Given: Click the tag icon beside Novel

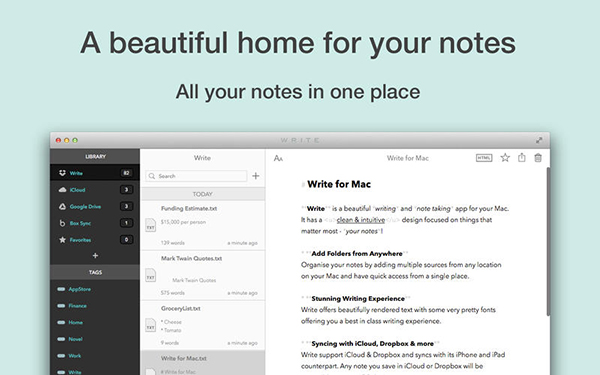Looking at the screenshot, I should (61, 339).
